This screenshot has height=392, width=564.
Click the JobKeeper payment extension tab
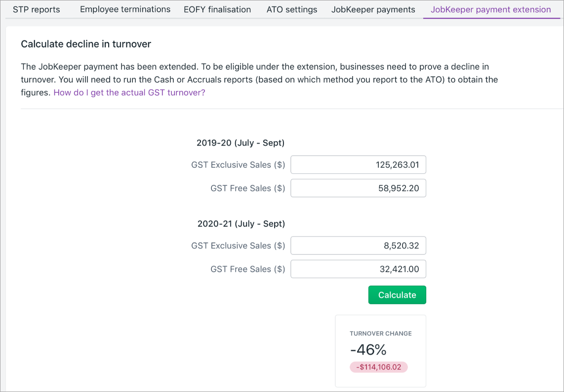490,9
